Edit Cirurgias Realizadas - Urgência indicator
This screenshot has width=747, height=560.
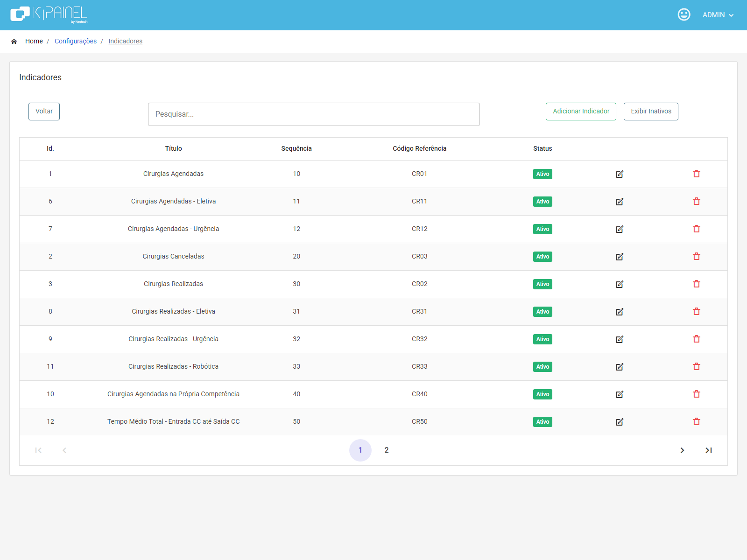pyautogui.click(x=620, y=339)
